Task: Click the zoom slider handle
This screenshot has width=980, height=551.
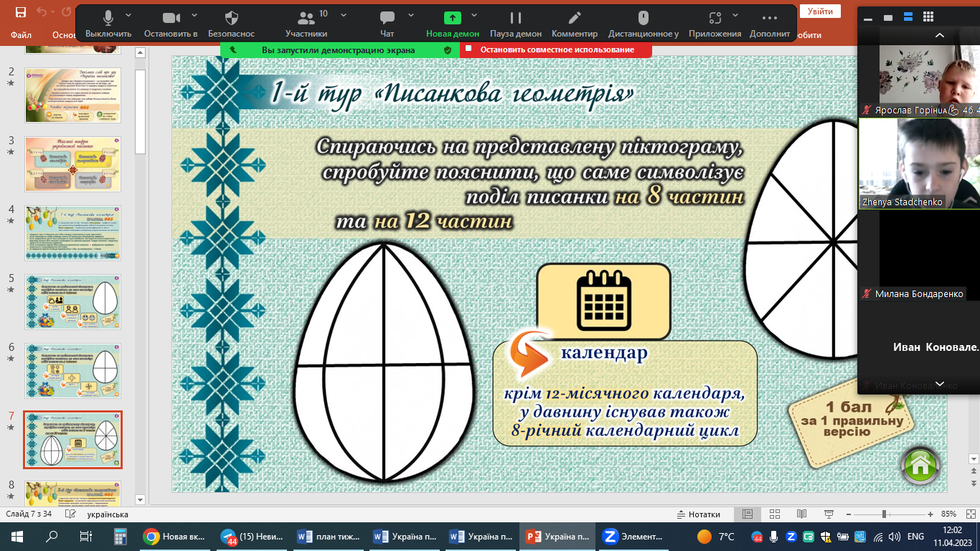Action: point(884,514)
